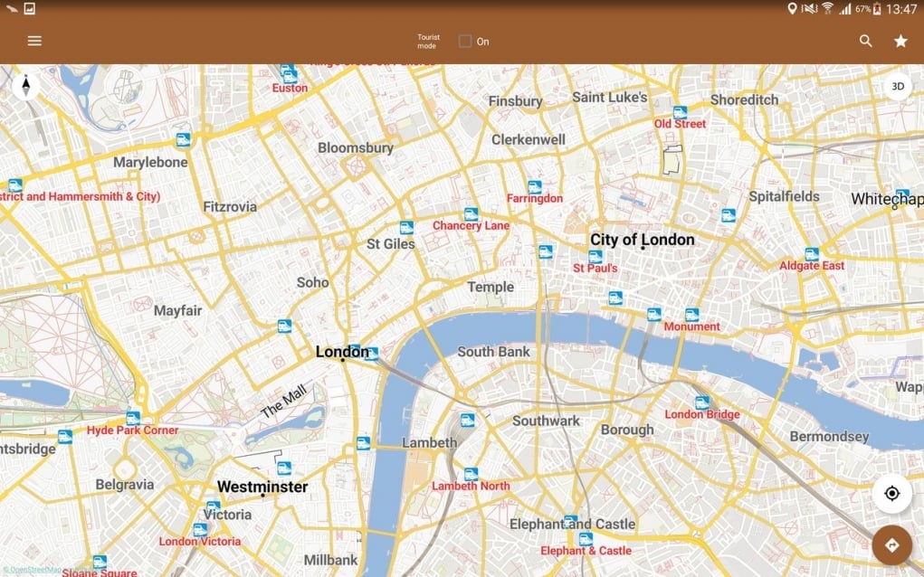Select St Paul's station icon
The height and width of the screenshot is (577, 924).
point(595,256)
